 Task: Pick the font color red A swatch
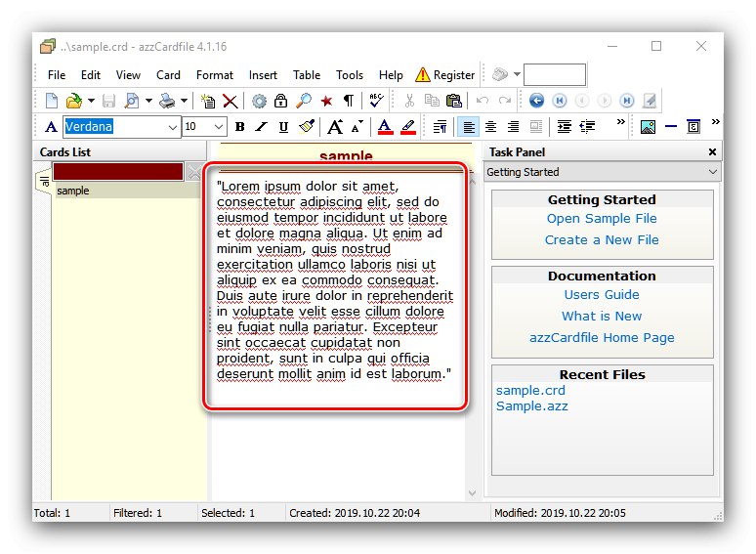tap(385, 127)
